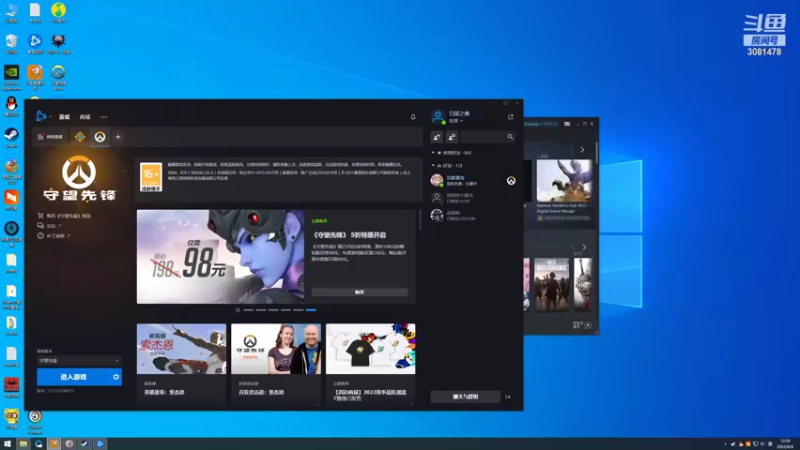Select the first carousel page dash
This screenshot has height=450, width=800.
click(x=248, y=310)
